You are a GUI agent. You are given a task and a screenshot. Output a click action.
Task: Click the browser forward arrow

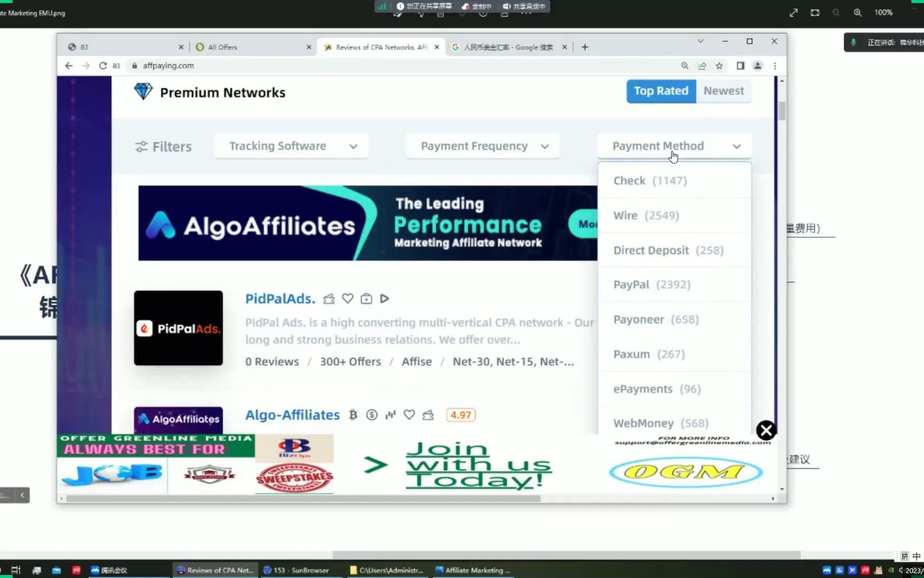(x=86, y=66)
